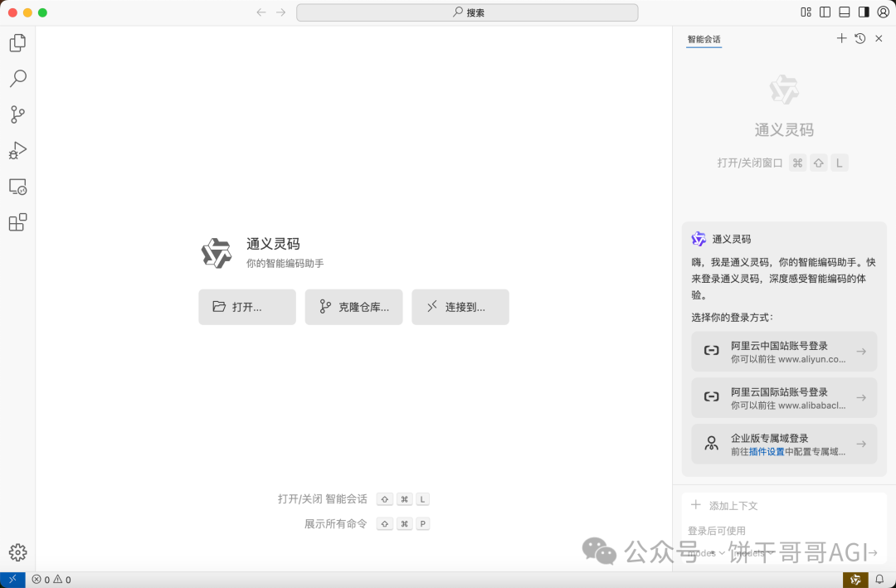Click the Tongyi Lingma status bar icon
This screenshot has height=588, width=896.
click(855, 580)
